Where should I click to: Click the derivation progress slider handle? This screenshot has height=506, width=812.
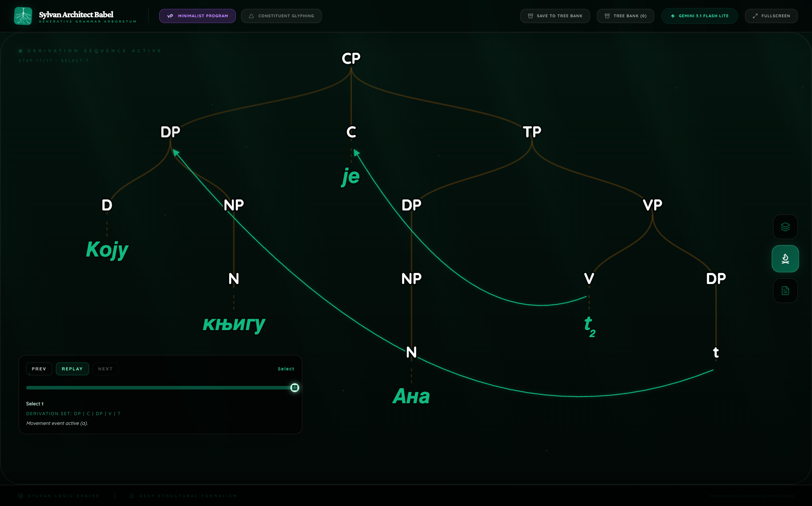[295, 388]
